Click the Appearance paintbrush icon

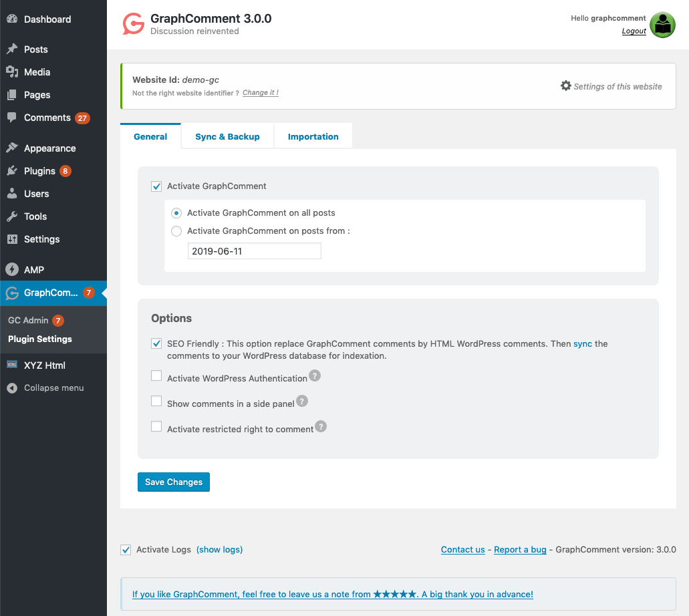tap(12, 148)
